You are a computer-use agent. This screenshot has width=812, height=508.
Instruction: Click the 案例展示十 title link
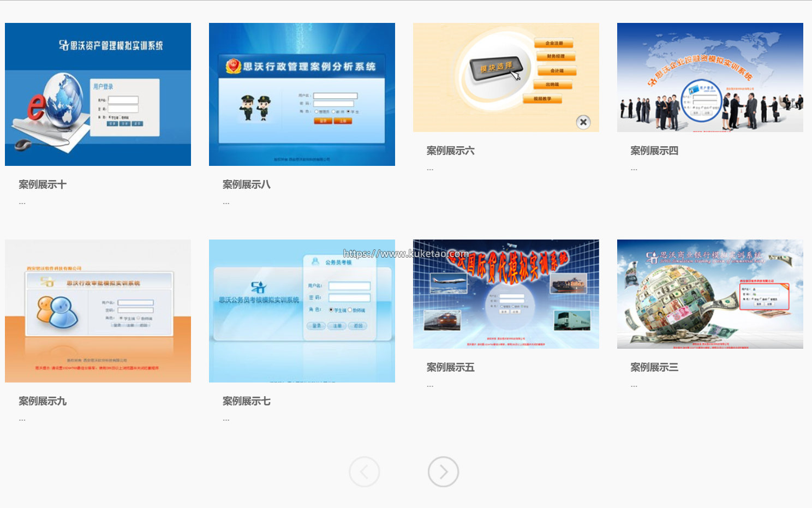pos(43,184)
